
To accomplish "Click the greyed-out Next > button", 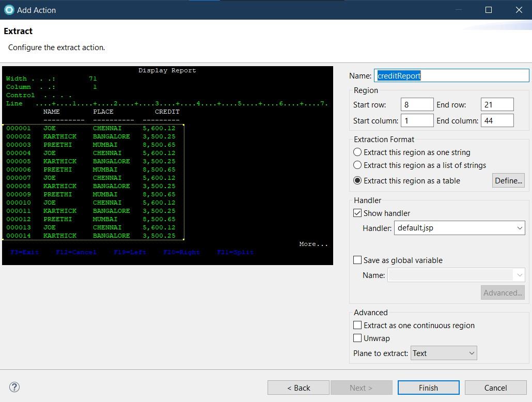I will coord(362,388).
